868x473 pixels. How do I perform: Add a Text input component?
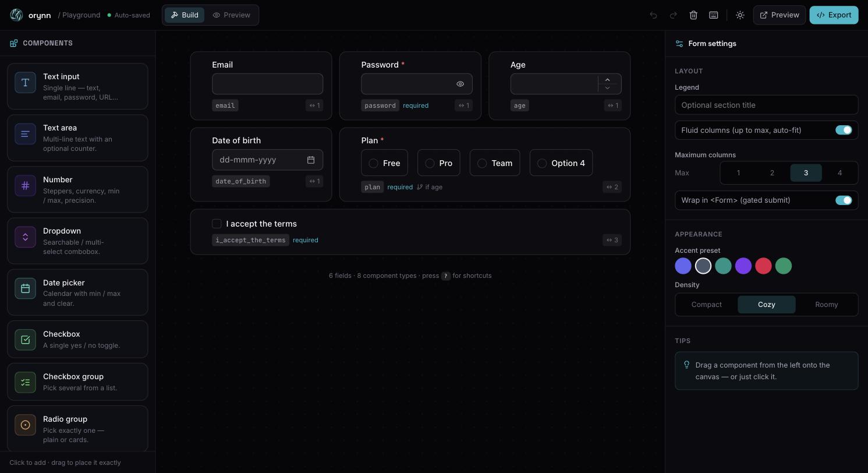pyautogui.click(x=77, y=86)
